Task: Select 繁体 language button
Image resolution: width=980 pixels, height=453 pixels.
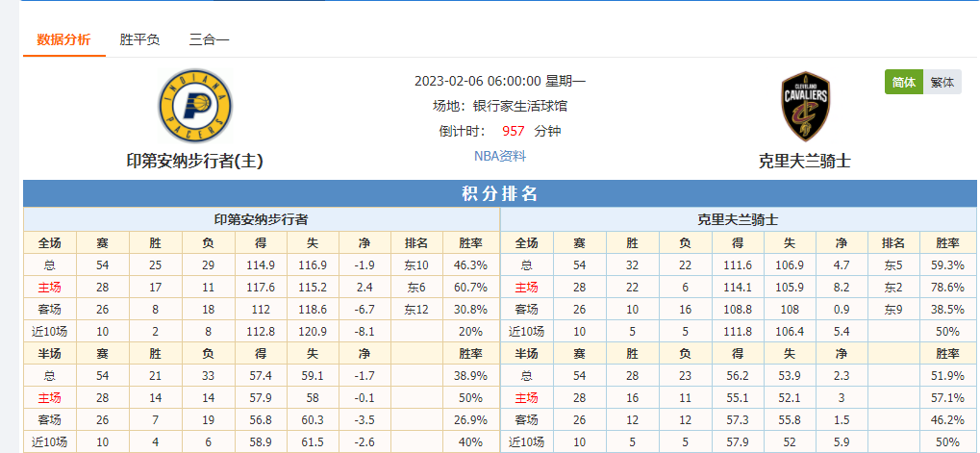Action: [x=942, y=82]
